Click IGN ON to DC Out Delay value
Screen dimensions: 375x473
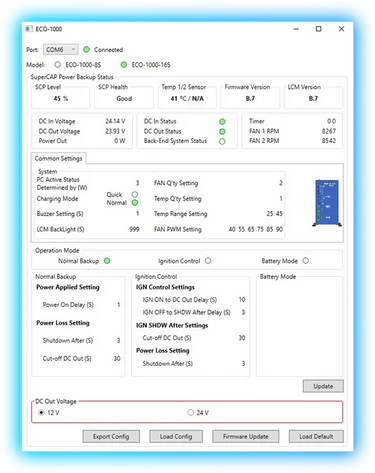click(x=242, y=300)
